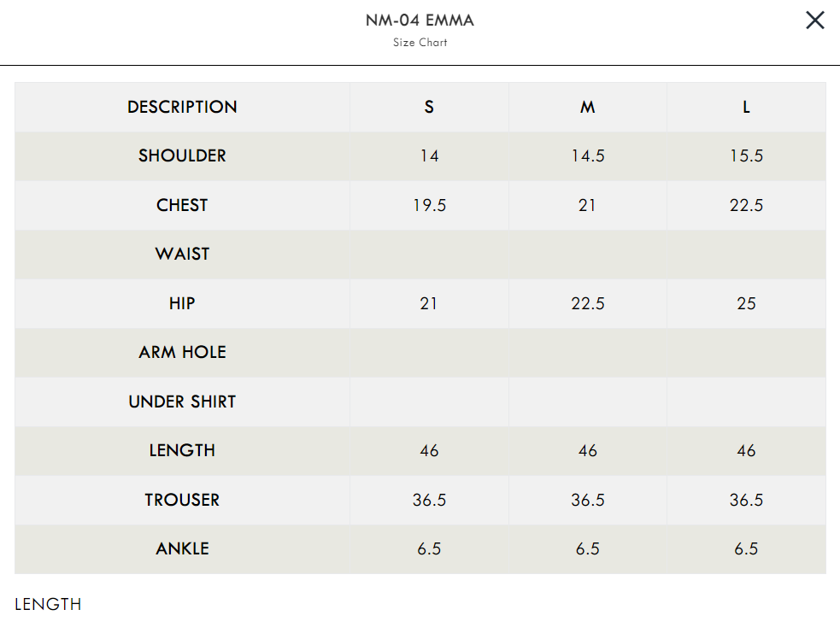Click the LENGTH text below the table
Image resolution: width=840 pixels, height=639 pixels.
(48, 605)
